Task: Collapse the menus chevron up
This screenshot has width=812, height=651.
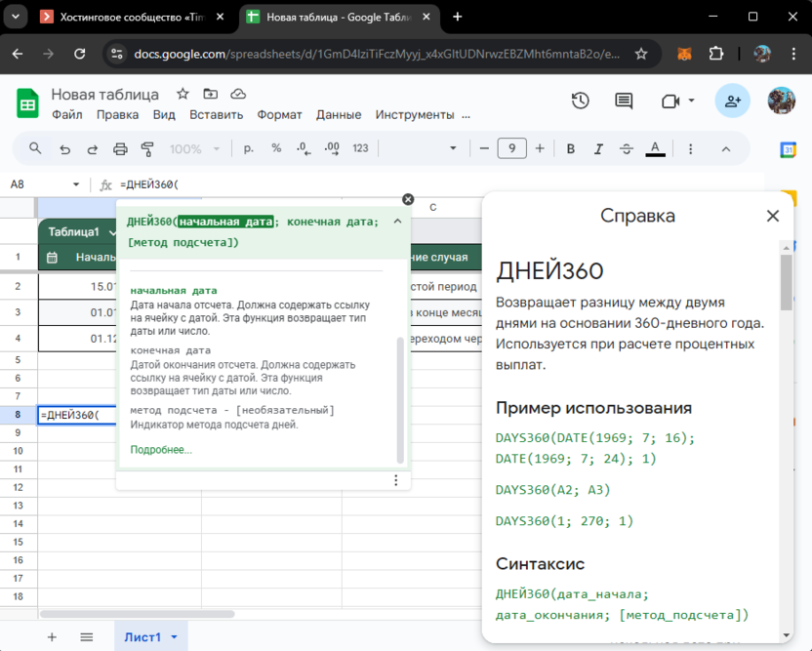Action: pos(726,149)
